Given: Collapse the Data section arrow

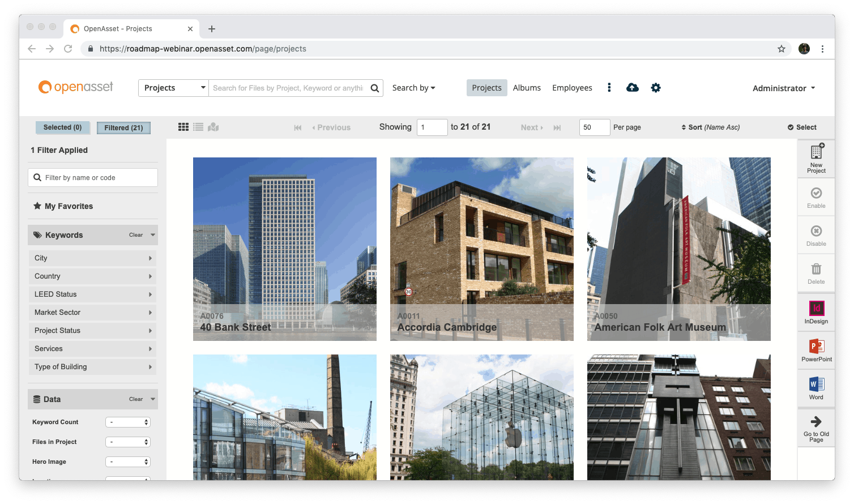Looking at the screenshot, I should (x=153, y=399).
